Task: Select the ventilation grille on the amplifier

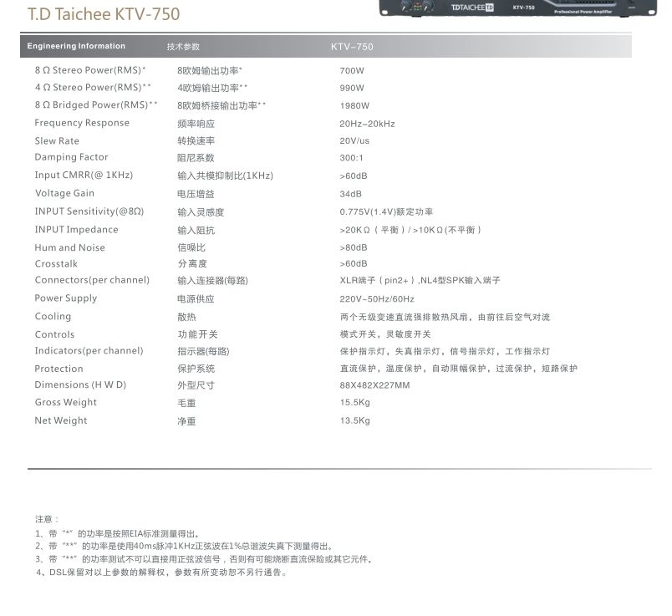Action: (593, 3)
